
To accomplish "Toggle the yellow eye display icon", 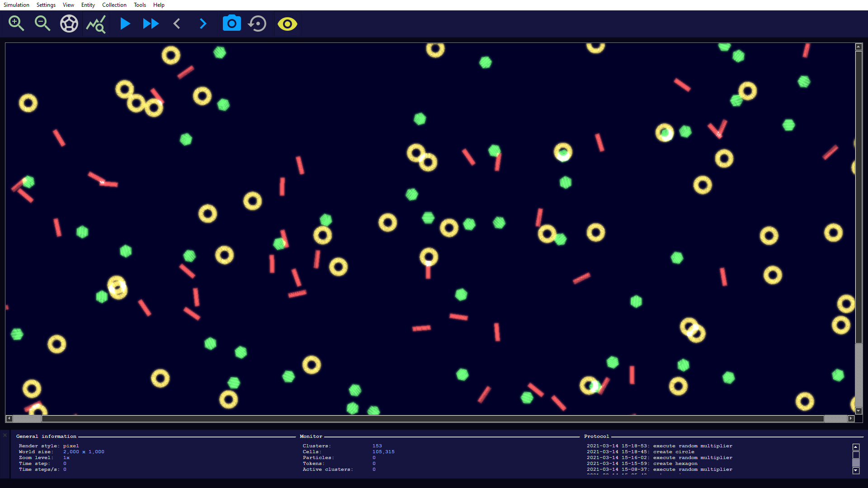I will 287,23.
